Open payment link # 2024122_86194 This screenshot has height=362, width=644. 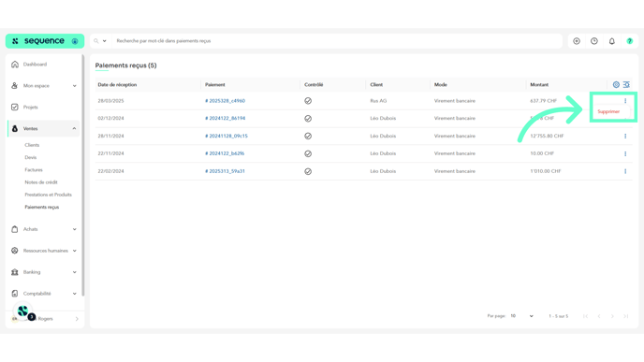[225, 118]
